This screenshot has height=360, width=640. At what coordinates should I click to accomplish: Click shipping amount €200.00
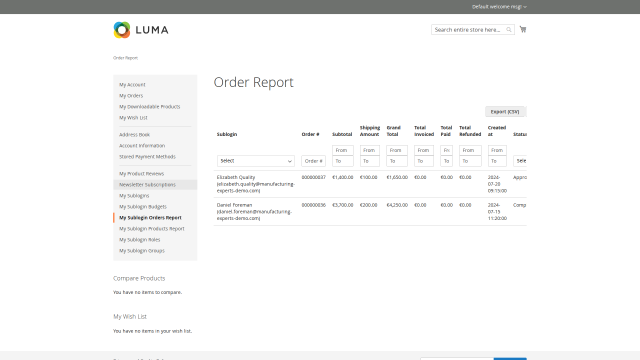click(x=369, y=205)
